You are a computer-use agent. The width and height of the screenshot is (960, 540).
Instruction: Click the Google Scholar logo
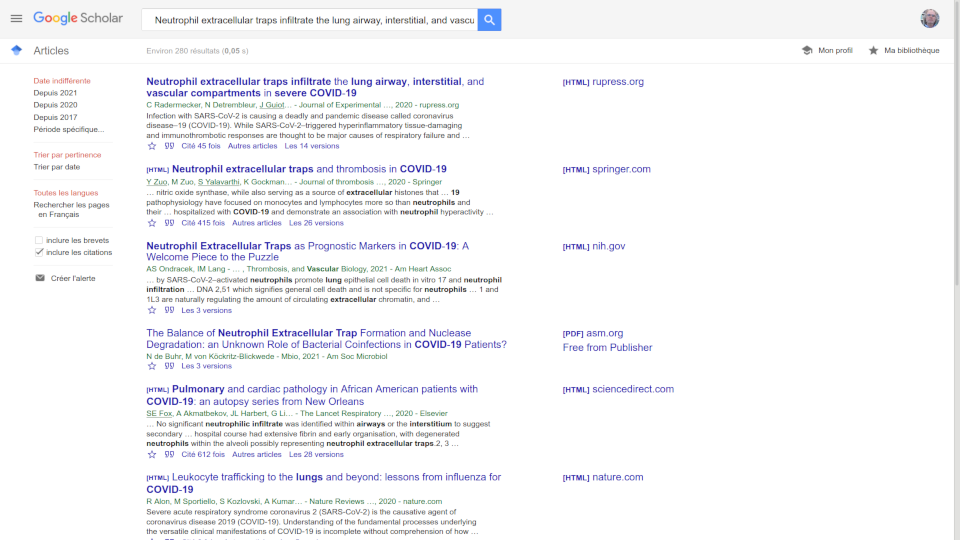(x=78, y=19)
